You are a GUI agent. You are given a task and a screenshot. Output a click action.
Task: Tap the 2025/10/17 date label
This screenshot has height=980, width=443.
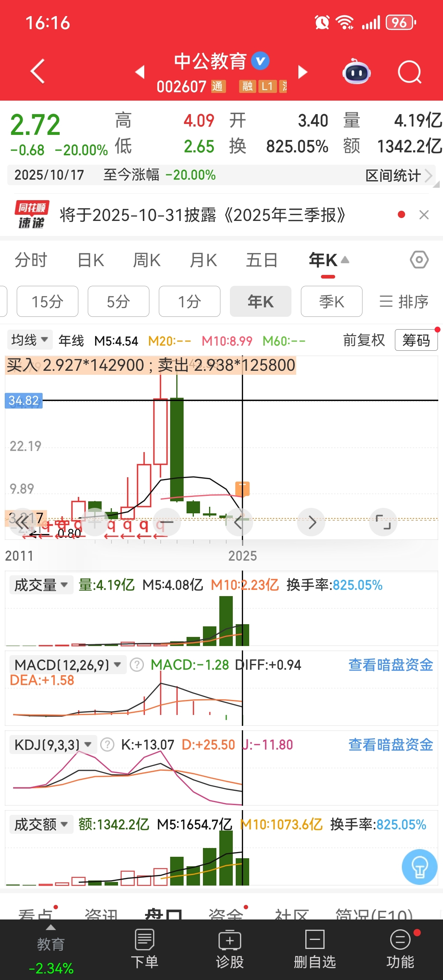[x=49, y=175]
